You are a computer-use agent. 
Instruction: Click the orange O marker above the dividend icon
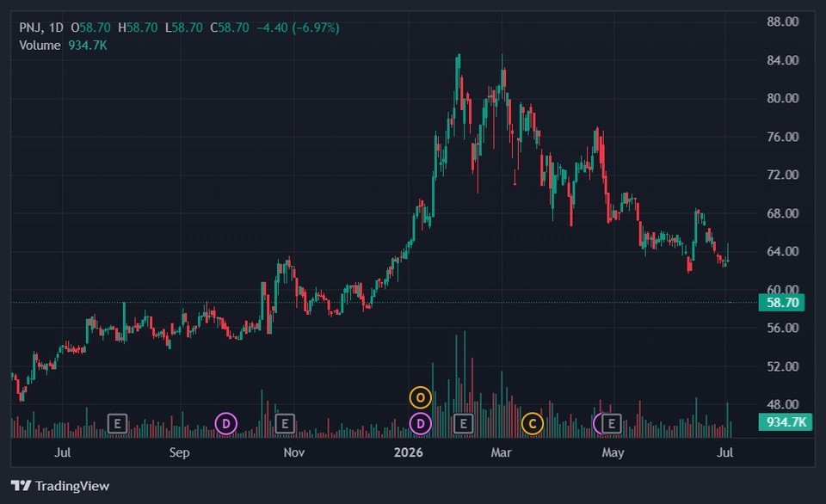[421, 397]
